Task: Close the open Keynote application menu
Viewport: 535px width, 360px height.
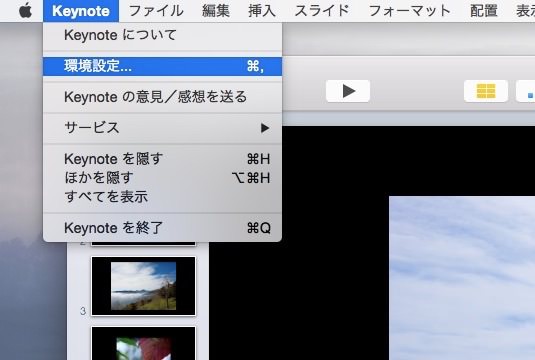Action: (x=81, y=11)
